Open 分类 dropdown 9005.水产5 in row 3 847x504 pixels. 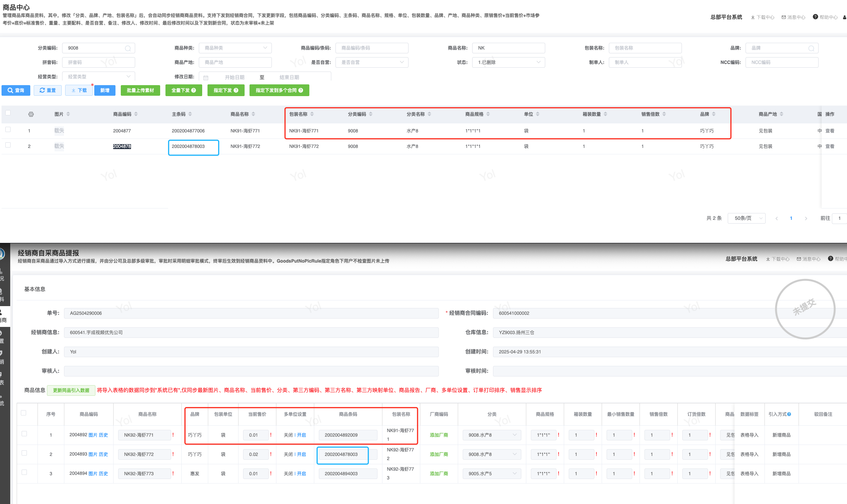pyautogui.click(x=491, y=474)
